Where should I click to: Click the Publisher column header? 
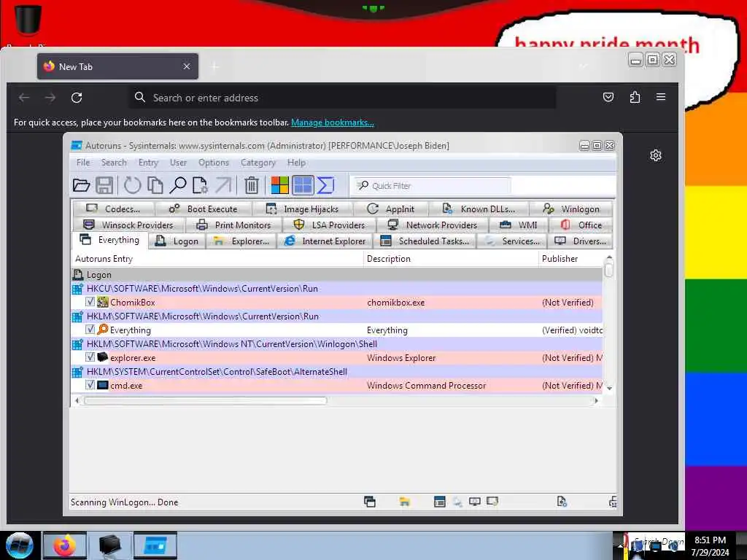click(570, 259)
